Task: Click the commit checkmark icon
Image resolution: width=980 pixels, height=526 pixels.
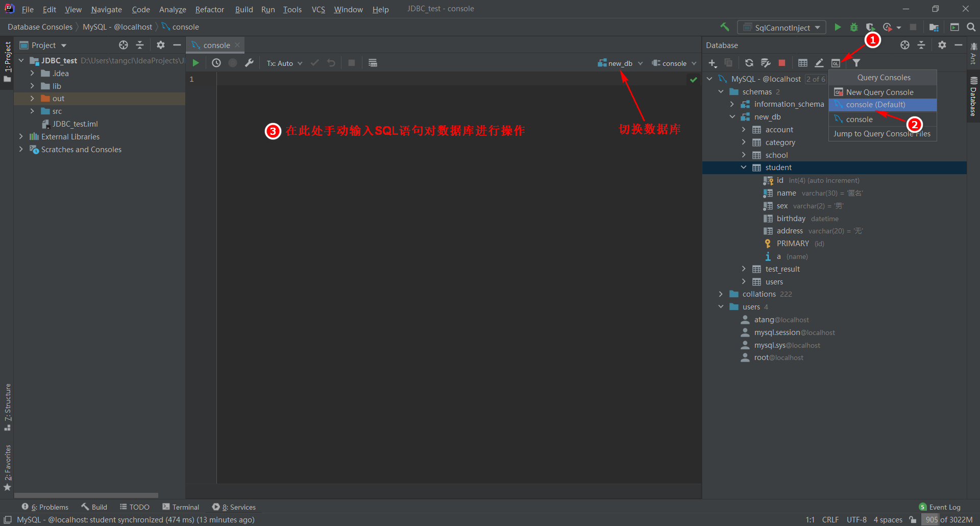Action: (x=315, y=63)
